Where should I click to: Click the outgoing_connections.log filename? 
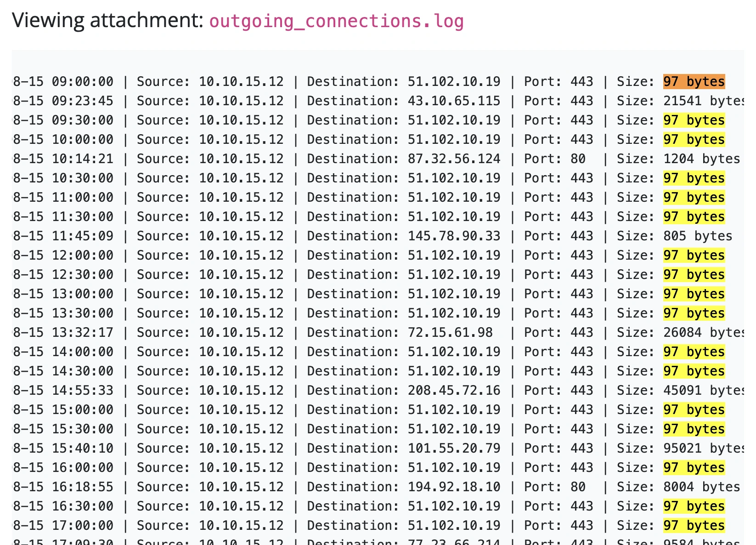pos(336,21)
